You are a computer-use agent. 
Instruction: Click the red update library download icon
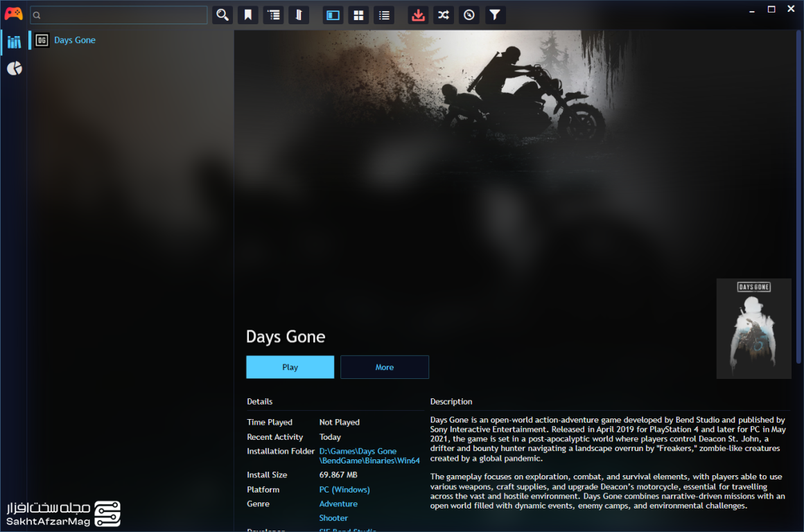tap(419, 15)
